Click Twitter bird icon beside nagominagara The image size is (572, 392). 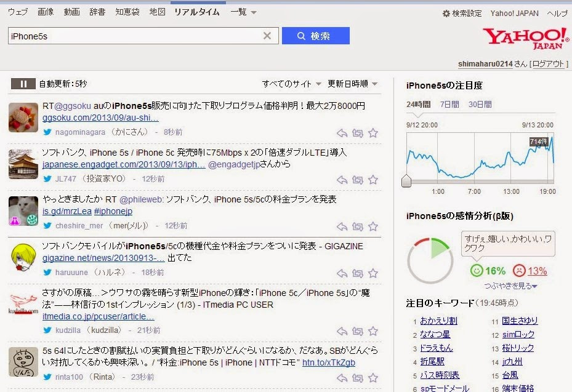coord(47,132)
